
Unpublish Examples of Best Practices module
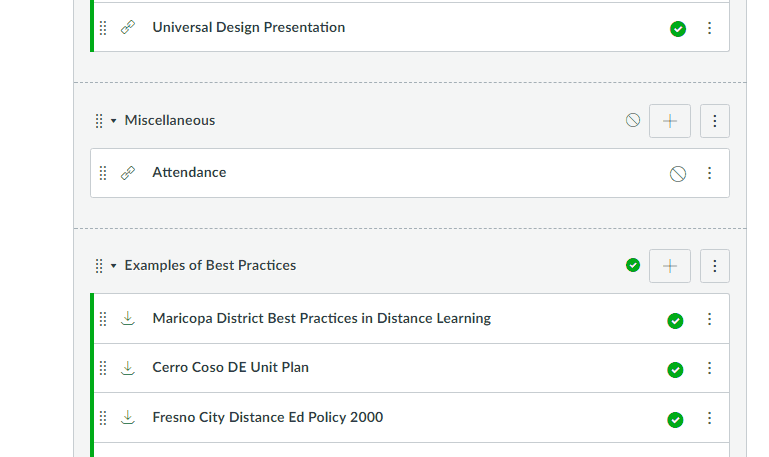click(633, 265)
